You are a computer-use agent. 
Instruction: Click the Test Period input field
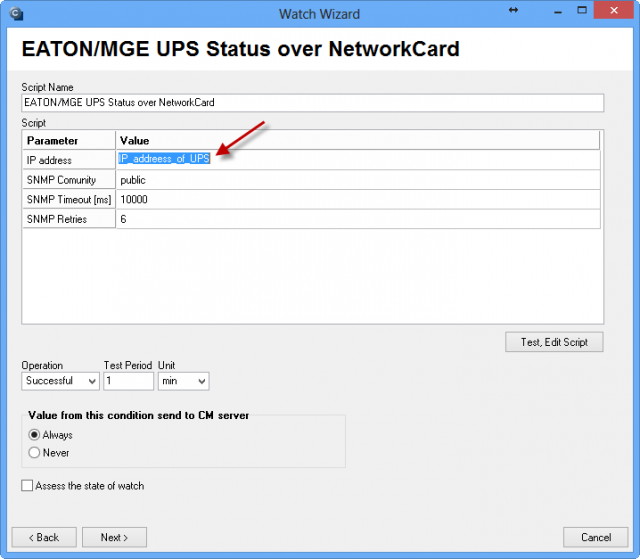click(129, 381)
